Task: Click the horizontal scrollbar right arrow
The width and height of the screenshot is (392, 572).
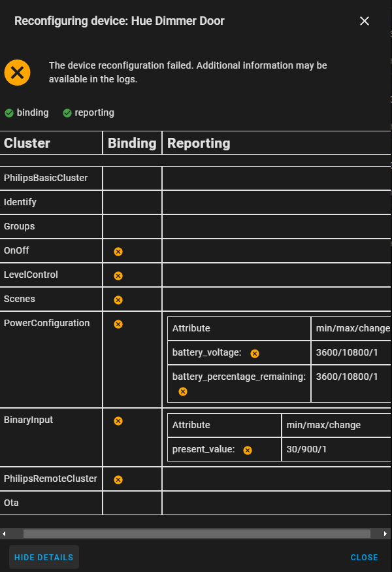Action: 386,533
